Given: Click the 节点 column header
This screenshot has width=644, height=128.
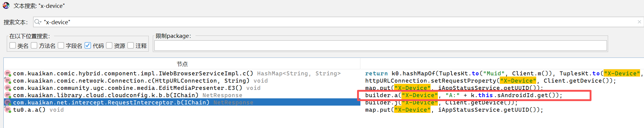Looking at the screenshot, I should 182,64.
